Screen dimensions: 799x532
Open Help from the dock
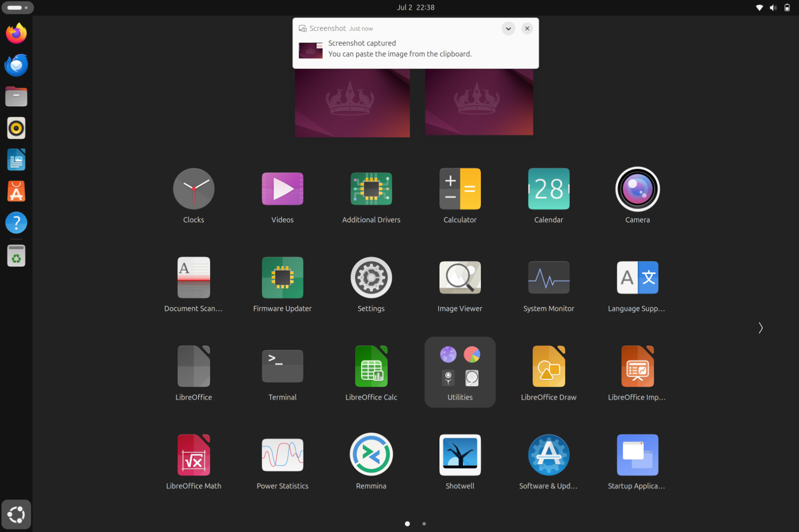[16, 223]
